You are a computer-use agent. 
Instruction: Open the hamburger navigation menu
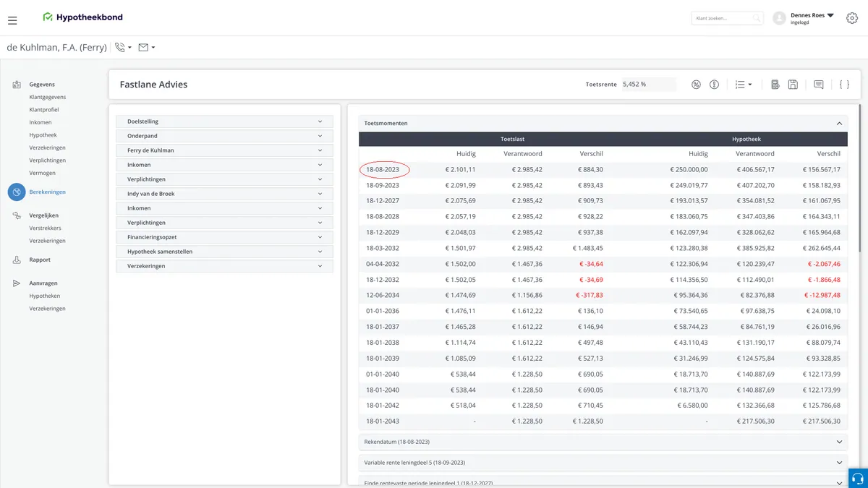[x=12, y=20]
